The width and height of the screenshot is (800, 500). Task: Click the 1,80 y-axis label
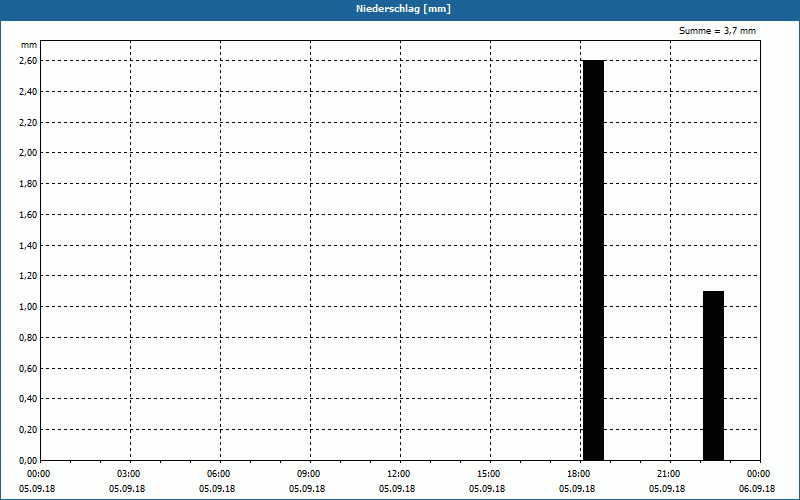tap(28, 184)
